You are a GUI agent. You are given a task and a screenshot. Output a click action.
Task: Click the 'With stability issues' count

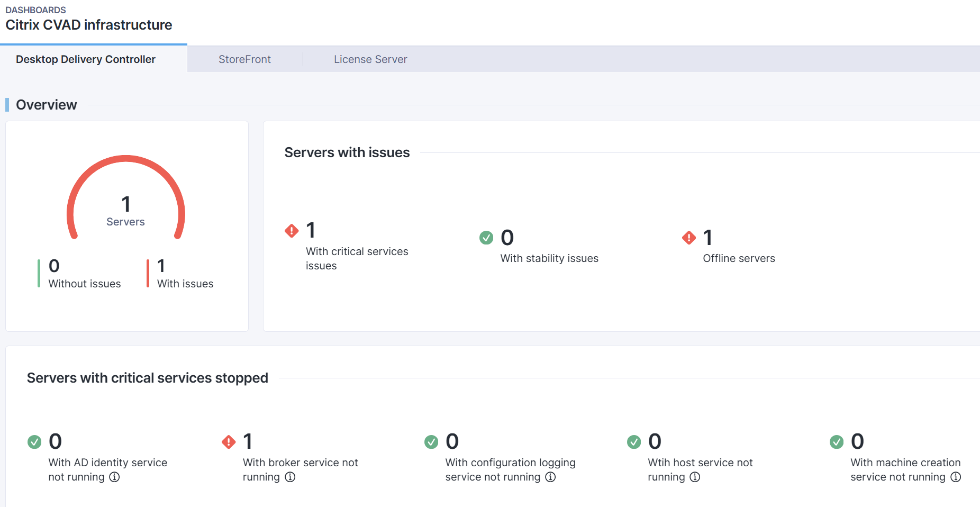tap(507, 238)
